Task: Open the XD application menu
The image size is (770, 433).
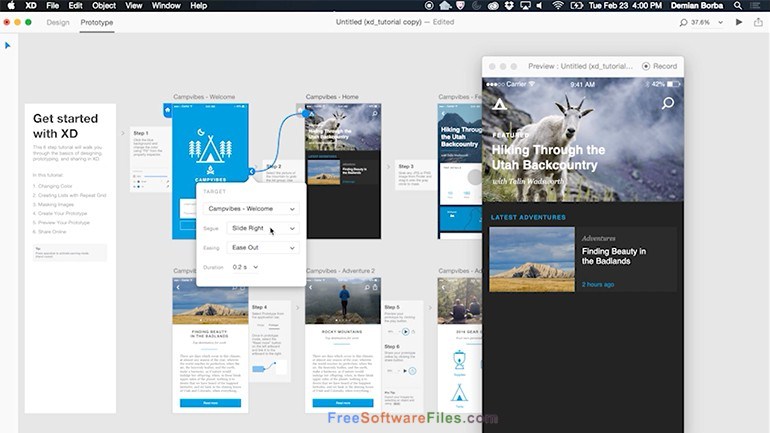Action: click(x=31, y=5)
